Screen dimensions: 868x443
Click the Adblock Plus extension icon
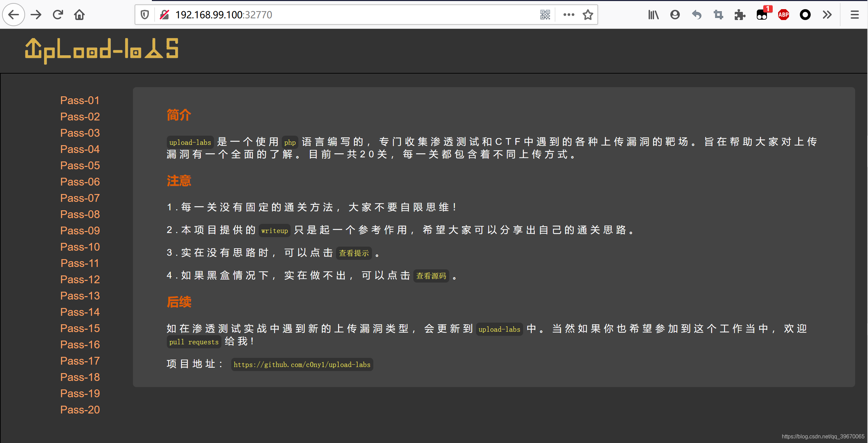click(783, 15)
